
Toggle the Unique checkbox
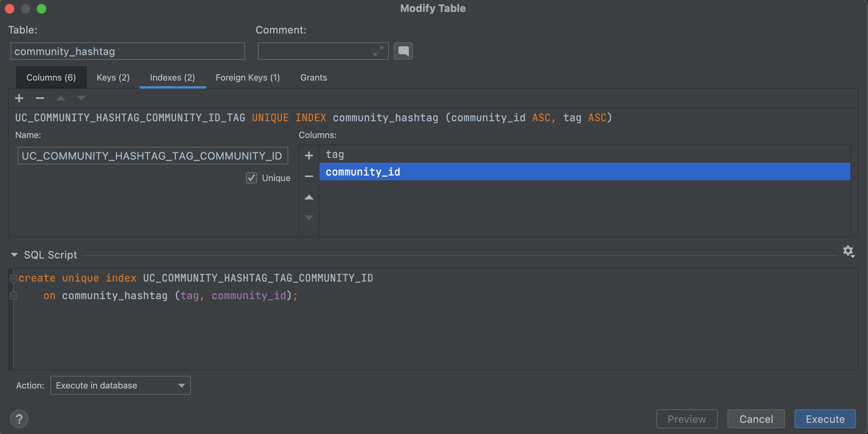[x=252, y=178]
